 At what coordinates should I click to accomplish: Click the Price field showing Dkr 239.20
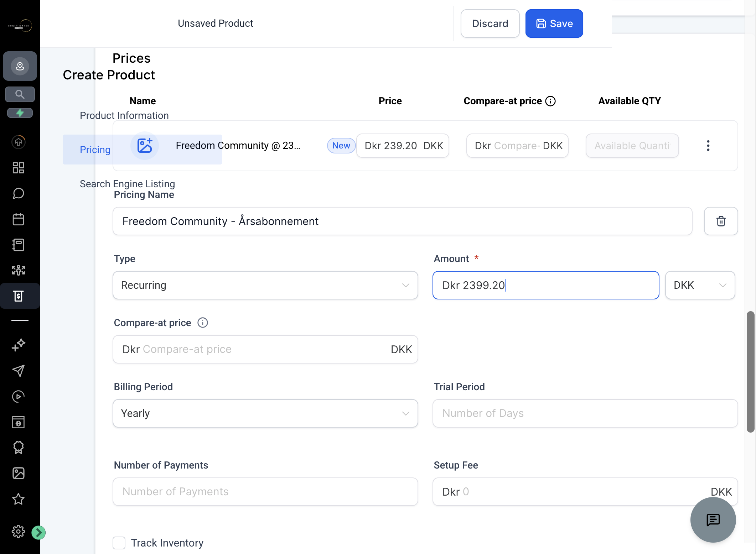403,146
